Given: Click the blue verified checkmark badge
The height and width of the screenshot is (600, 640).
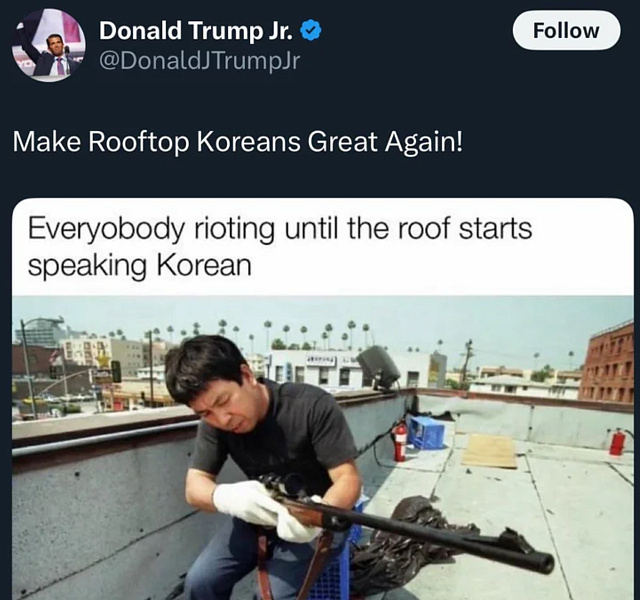Looking at the screenshot, I should [311, 31].
